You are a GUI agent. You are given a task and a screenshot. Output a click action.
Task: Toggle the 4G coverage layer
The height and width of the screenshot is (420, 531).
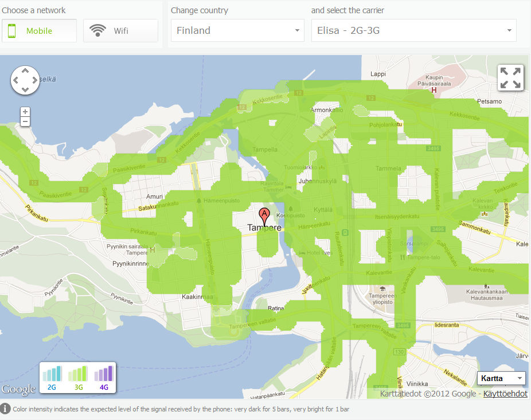click(x=104, y=378)
